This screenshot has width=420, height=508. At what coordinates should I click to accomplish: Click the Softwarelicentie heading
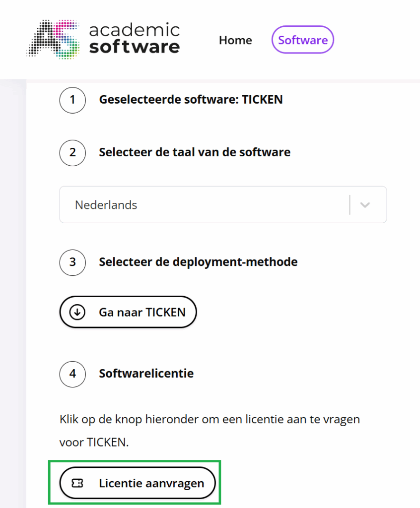(146, 374)
